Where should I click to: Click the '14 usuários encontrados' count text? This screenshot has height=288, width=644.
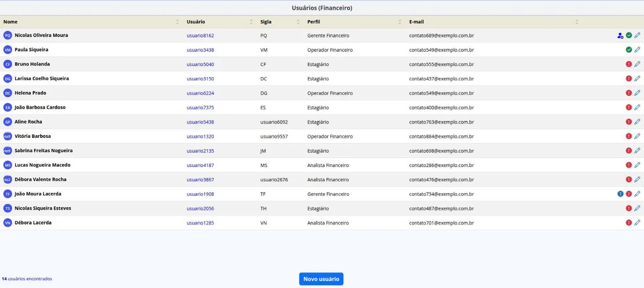point(27,279)
